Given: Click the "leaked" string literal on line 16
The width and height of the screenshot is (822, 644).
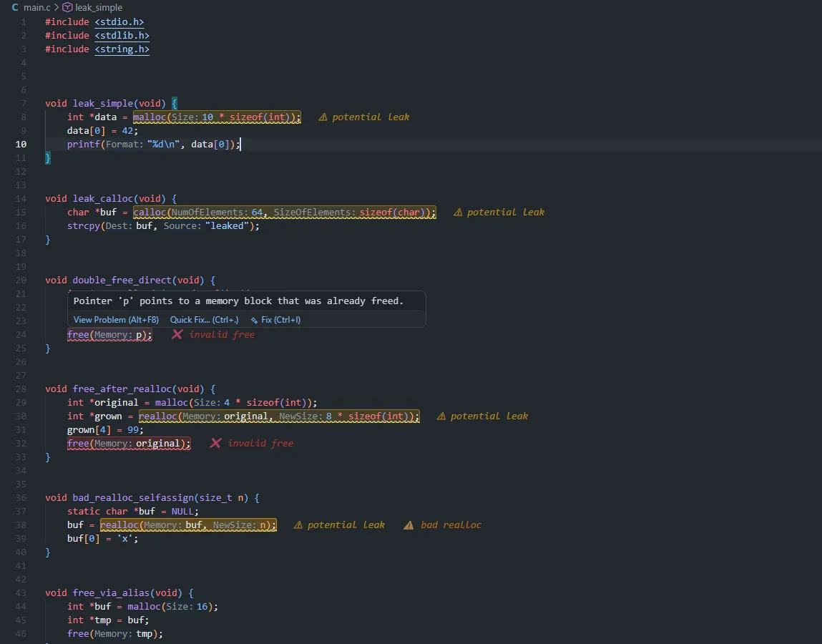Looking at the screenshot, I should coord(227,226).
